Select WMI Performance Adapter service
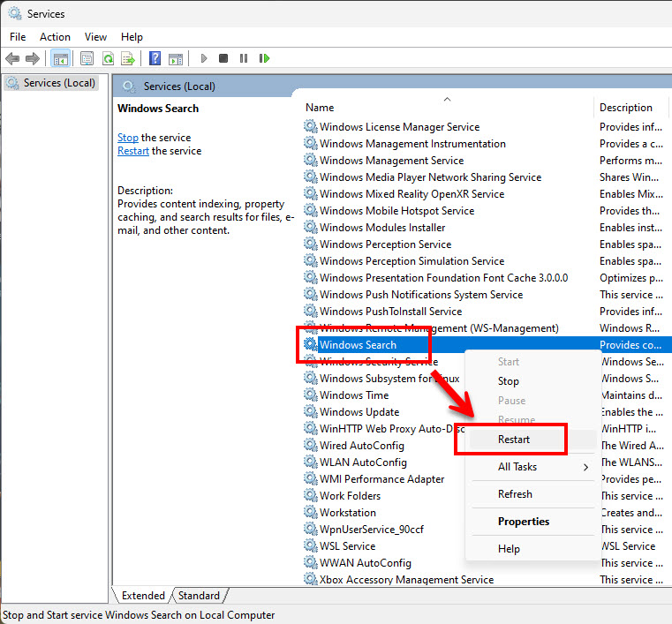 (381, 479)
